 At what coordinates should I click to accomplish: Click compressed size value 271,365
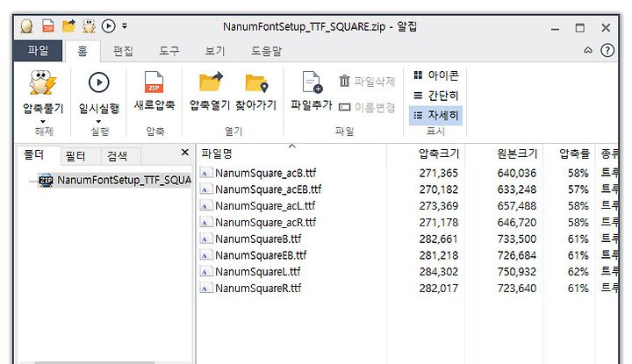(439, 173)
